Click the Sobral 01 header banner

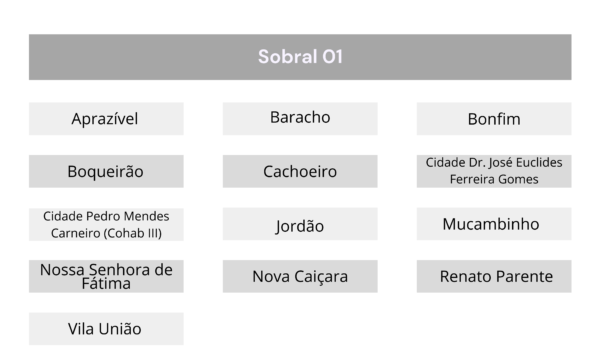tap(300, 57)
